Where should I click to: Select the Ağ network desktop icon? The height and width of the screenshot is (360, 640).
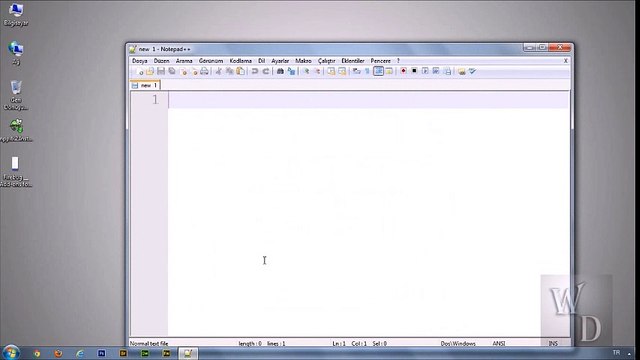click(16, 53)
